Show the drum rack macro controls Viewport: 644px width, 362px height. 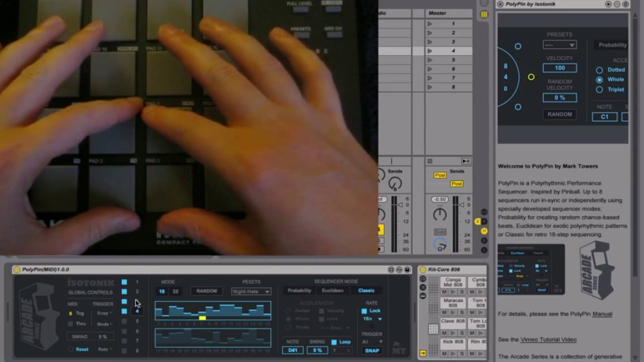(423, 279)
